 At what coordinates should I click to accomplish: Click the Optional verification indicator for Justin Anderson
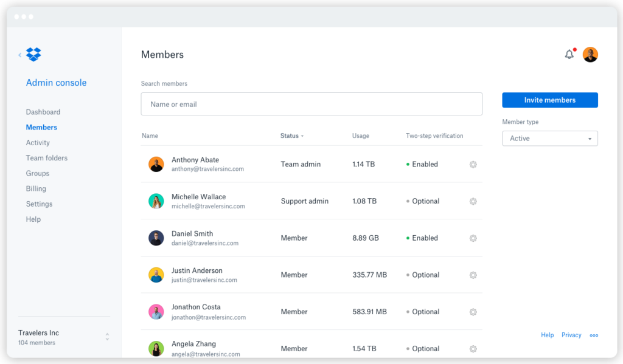pos(423,275)
